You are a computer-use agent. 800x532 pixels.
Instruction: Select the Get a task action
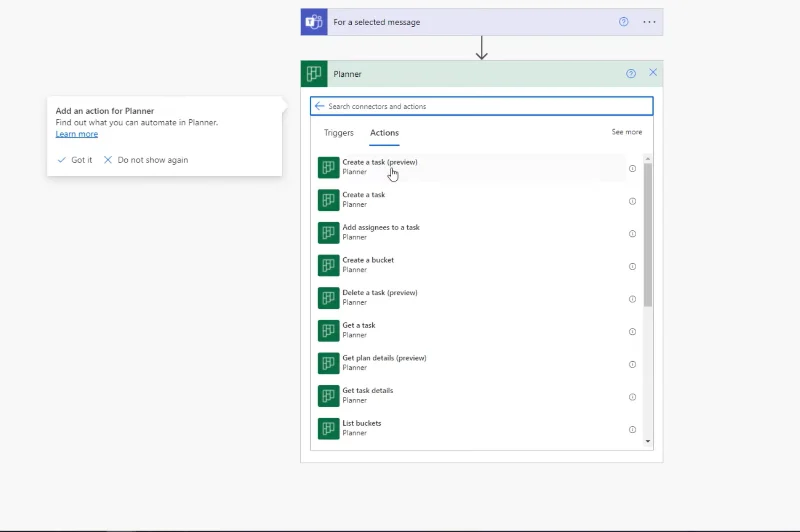(471, 331)
